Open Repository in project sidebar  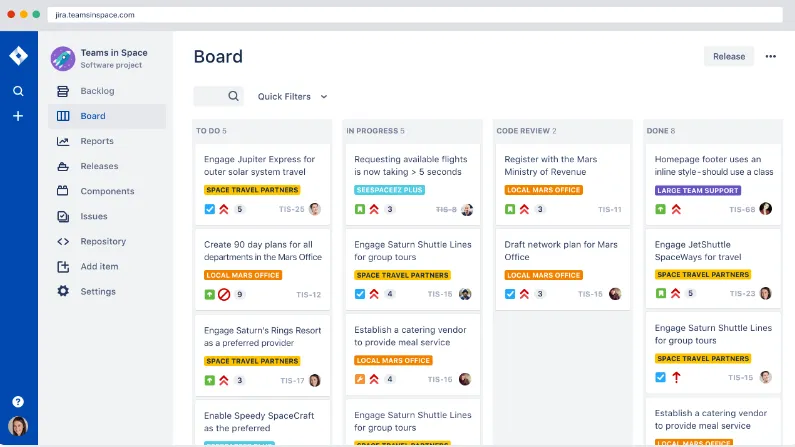coord(107,241)
